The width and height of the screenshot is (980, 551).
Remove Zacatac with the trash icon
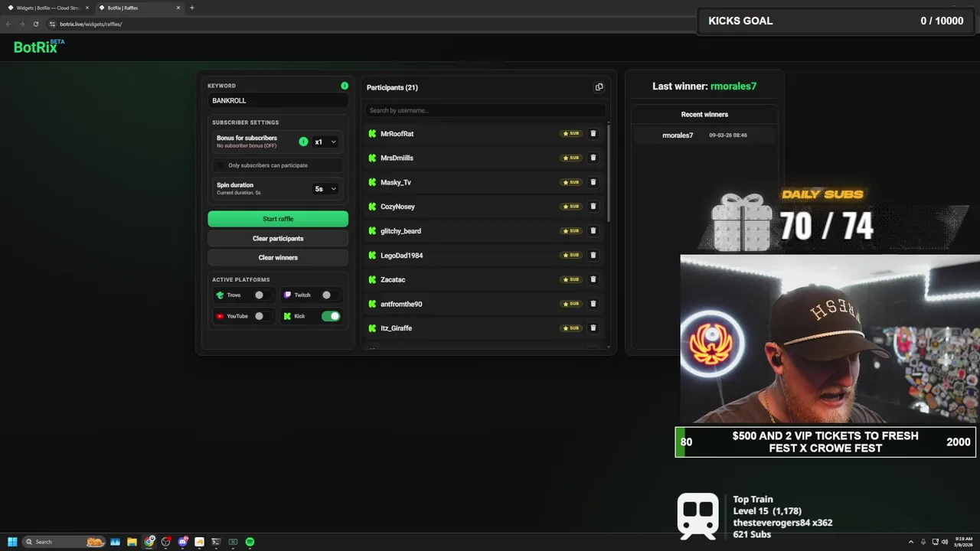click(593, 279)
